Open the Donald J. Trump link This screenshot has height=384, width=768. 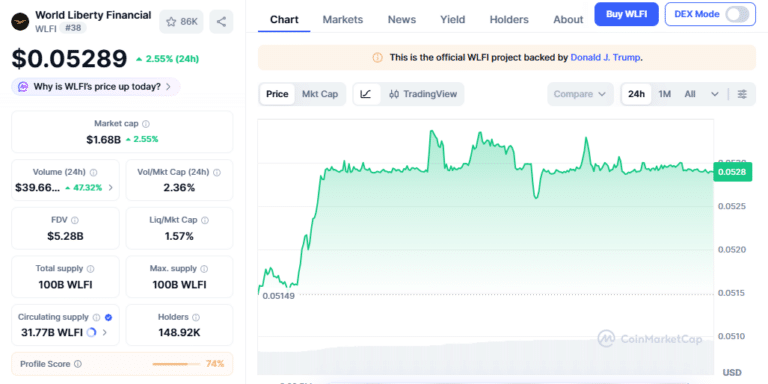[605, 58]
